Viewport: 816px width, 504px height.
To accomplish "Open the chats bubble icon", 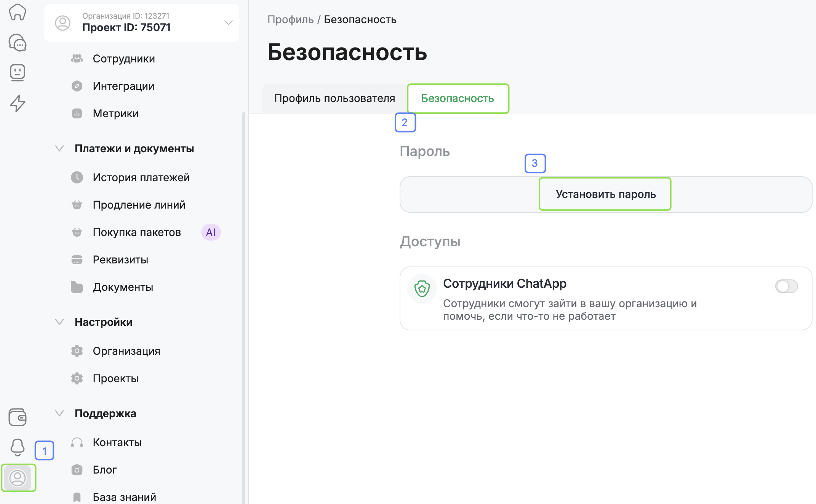I will pos(18,43).
